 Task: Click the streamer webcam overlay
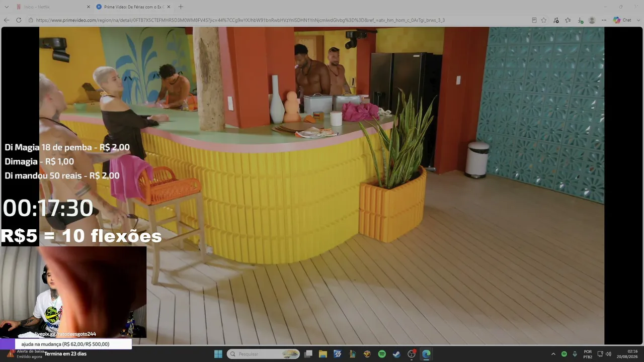tap(73, 292)
